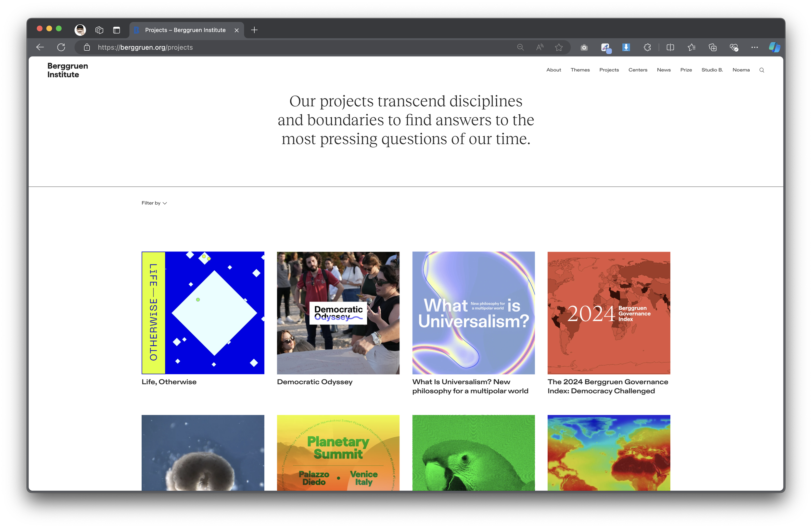Open the eyedropper color picker extension
812x528 pixels.
pyautogui.click(x=605, y=47)
